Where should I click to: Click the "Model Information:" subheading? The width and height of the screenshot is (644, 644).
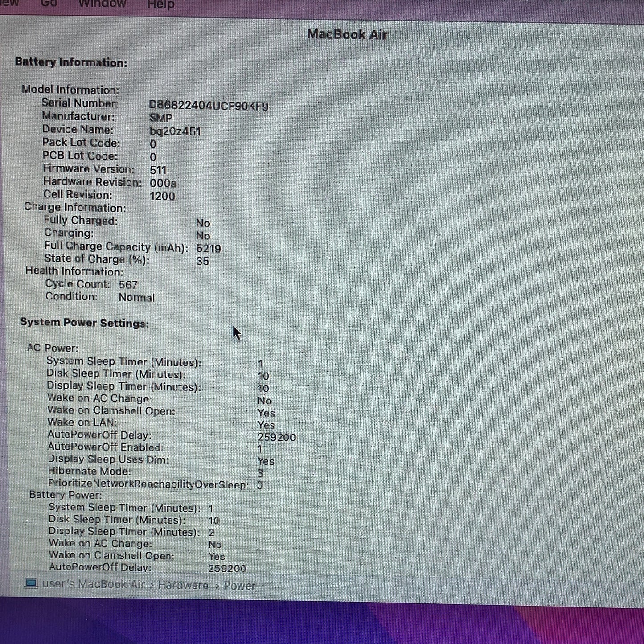(x=70, y=90)
